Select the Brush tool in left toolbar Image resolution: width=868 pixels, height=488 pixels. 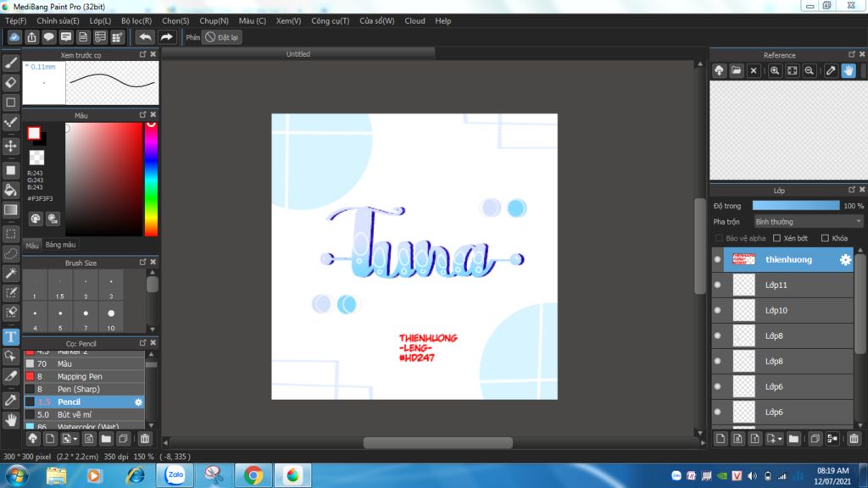[x=10, y=63]
